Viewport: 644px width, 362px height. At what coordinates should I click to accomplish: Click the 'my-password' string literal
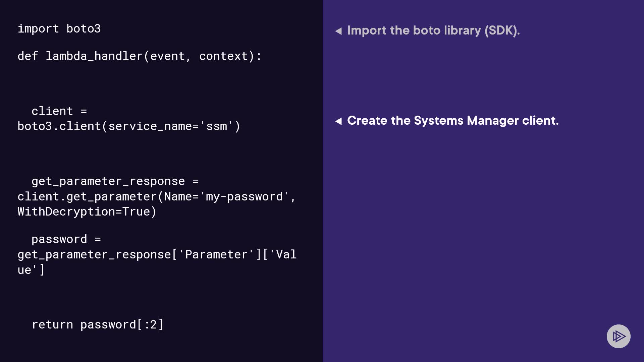point(244,197)
